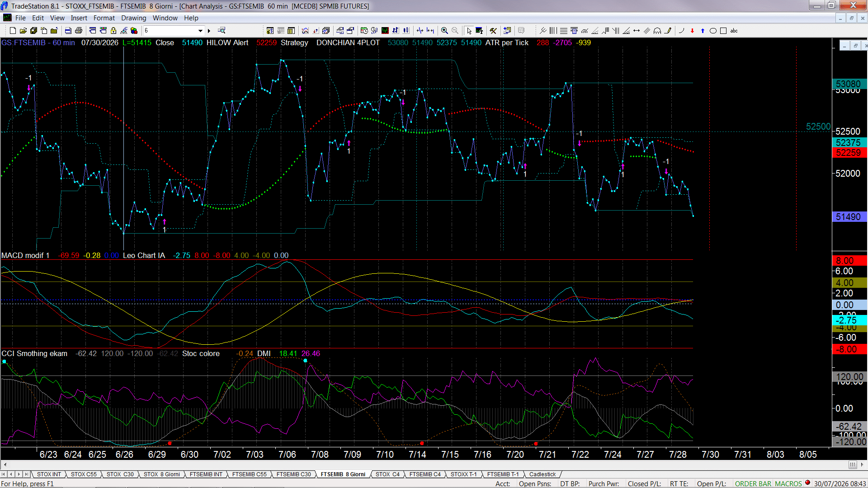Select the rectangle drawing tool
This screenshot has height=488, width=868.
pos(723,31)
